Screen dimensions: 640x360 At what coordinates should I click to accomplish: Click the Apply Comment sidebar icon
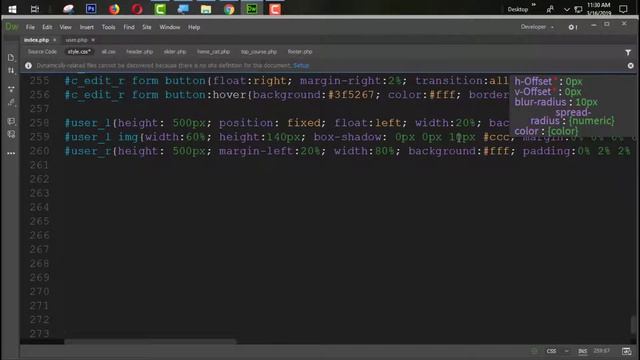coord(11,121)
